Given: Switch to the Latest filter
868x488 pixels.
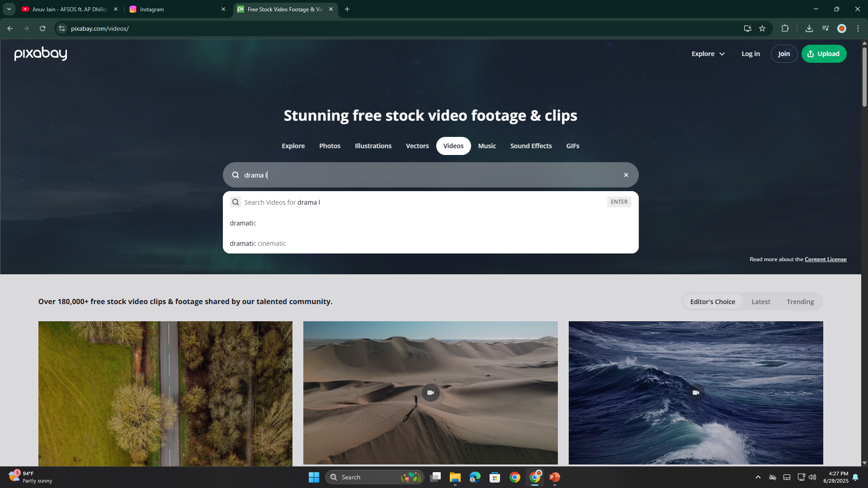Looking at the screenshot, I should [761, 302].
